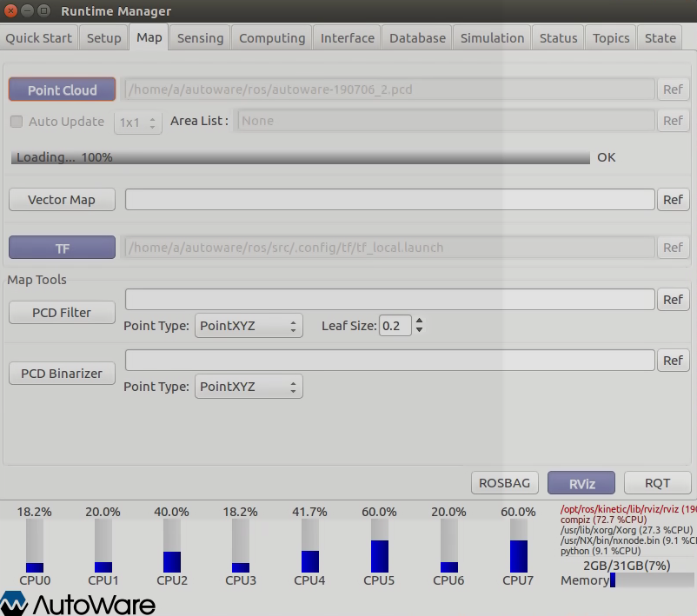Click the TF launch file path field
Image resolution: width=697 pixels, height=616 pixels.
(x=390, y=248)
